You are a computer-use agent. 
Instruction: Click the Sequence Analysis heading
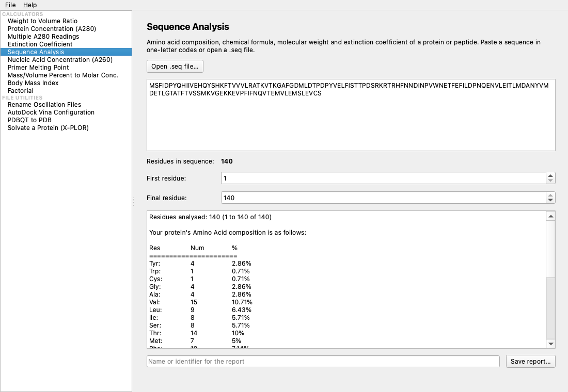coord(187,27)
